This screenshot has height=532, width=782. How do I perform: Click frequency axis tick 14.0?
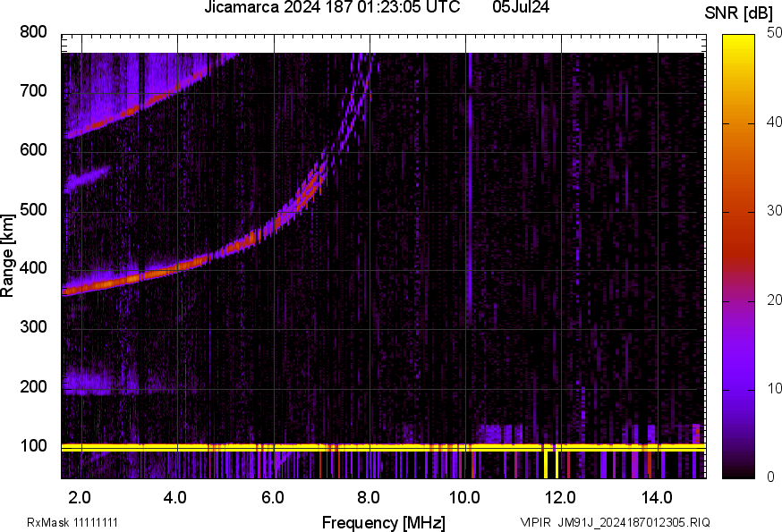[x=657, y=497]
